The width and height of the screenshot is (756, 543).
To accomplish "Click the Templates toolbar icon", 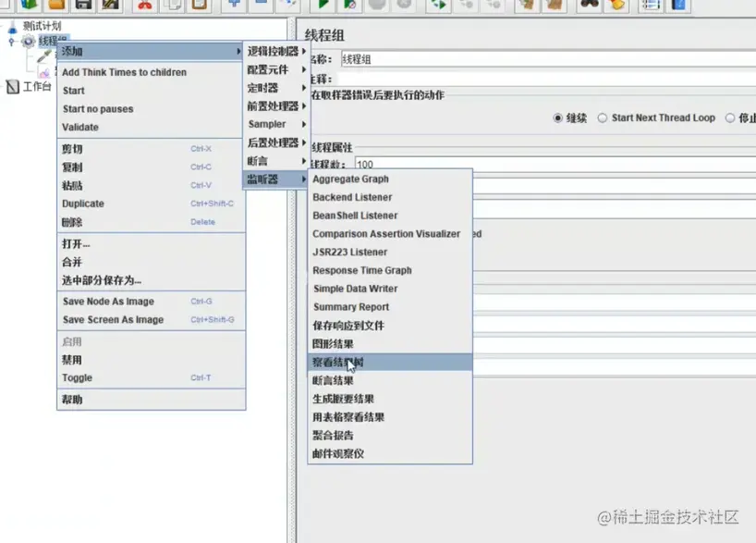I will coord(29,5).
